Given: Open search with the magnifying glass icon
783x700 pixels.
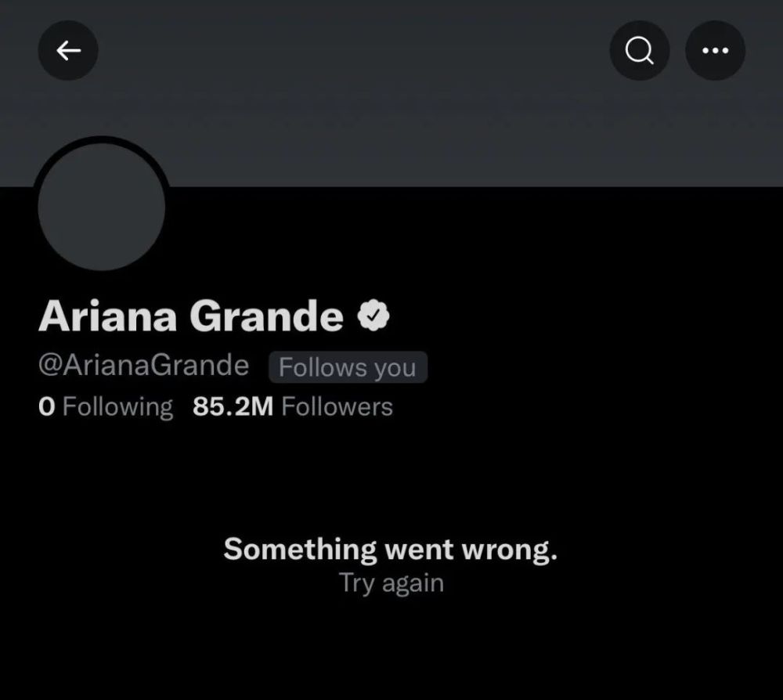Looking at the screenshot, I should click(x=640, y=50).
